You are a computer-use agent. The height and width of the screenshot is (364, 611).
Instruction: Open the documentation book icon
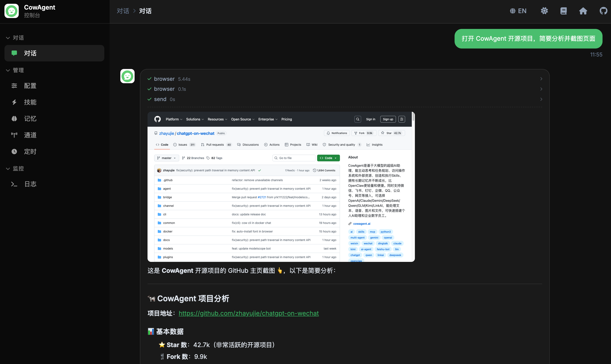[563, 11]
